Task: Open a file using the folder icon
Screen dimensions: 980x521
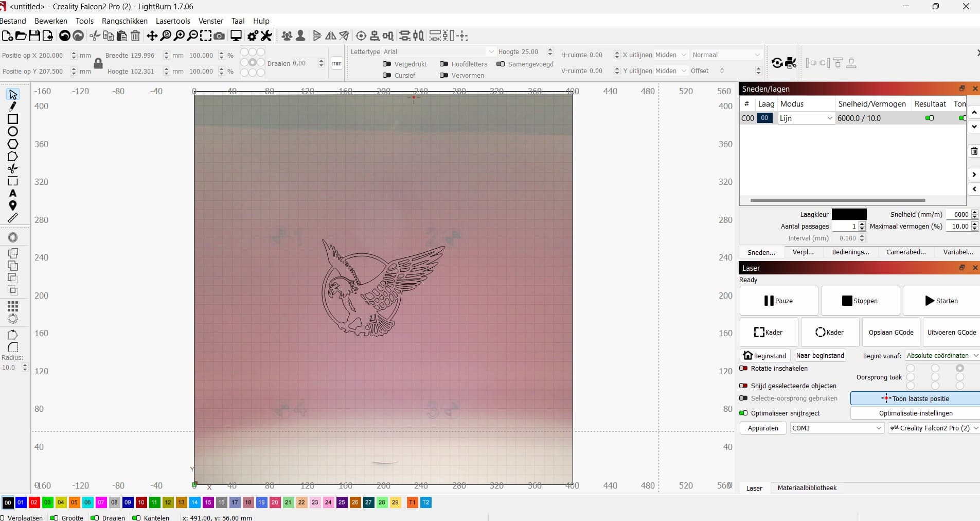Action: tap(21, 36)
